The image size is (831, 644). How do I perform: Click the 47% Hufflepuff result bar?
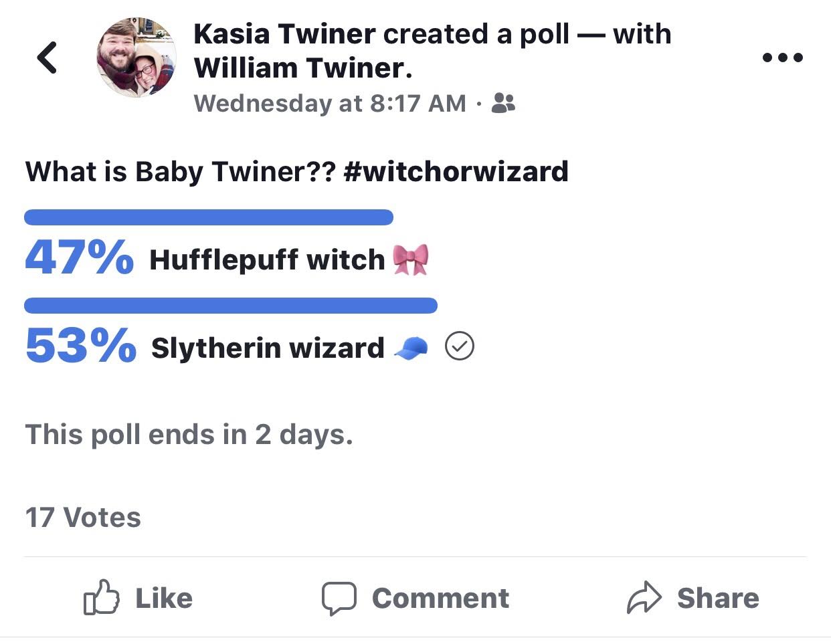208,217
